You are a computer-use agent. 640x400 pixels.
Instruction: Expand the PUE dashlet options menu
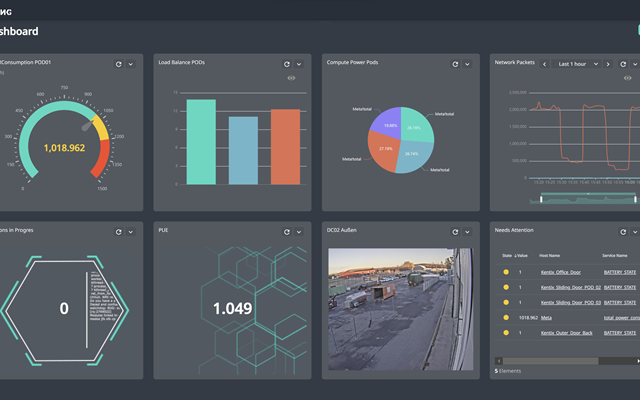pos(299,232)
